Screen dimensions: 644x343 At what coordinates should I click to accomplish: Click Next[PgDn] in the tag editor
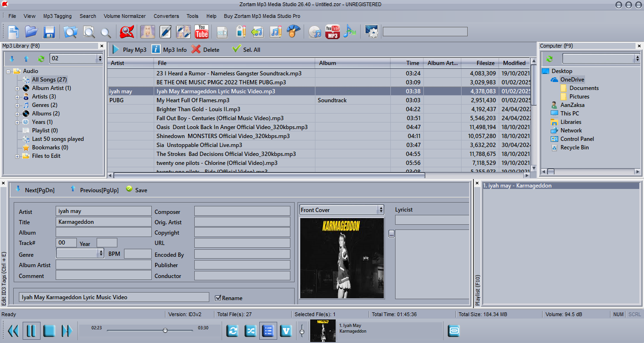pyautogui.click(x=34, y=190)
